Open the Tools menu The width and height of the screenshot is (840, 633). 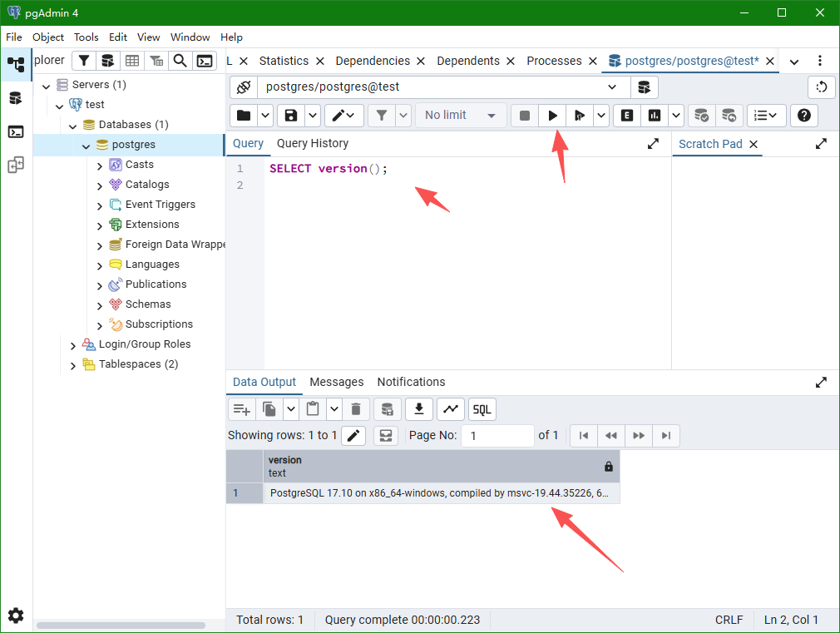tap(86, 37)
